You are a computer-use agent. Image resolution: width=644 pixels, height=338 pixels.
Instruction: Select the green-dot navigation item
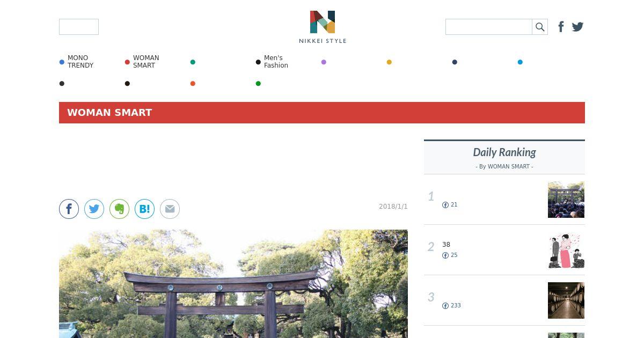click(258, 84)
